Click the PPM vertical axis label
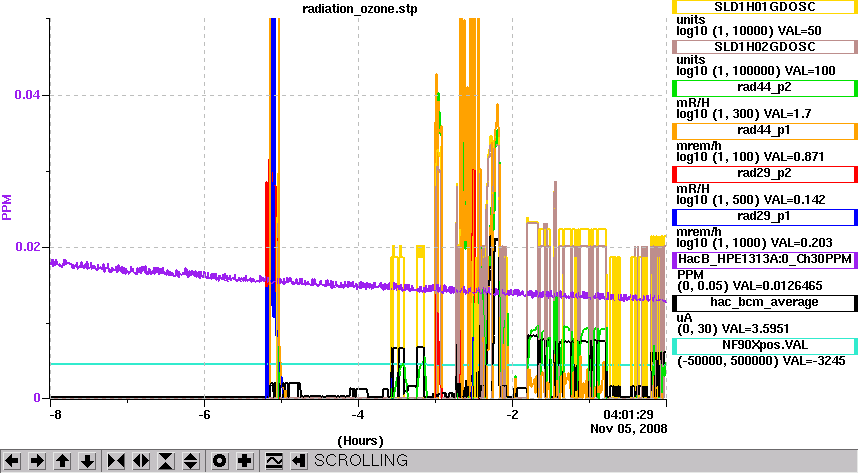This screenshot has width=858, height=473. pyautogui.click(x=7, y=207)
